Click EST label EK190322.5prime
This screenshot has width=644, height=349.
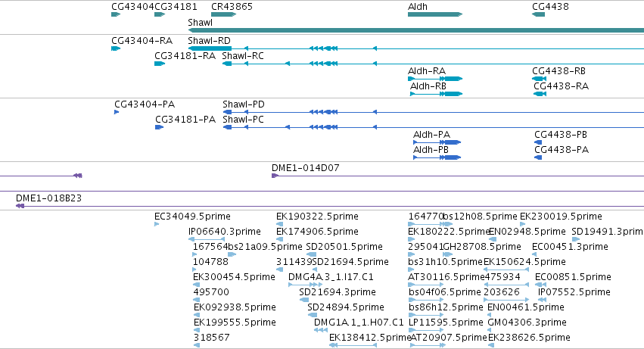[318, 217]
